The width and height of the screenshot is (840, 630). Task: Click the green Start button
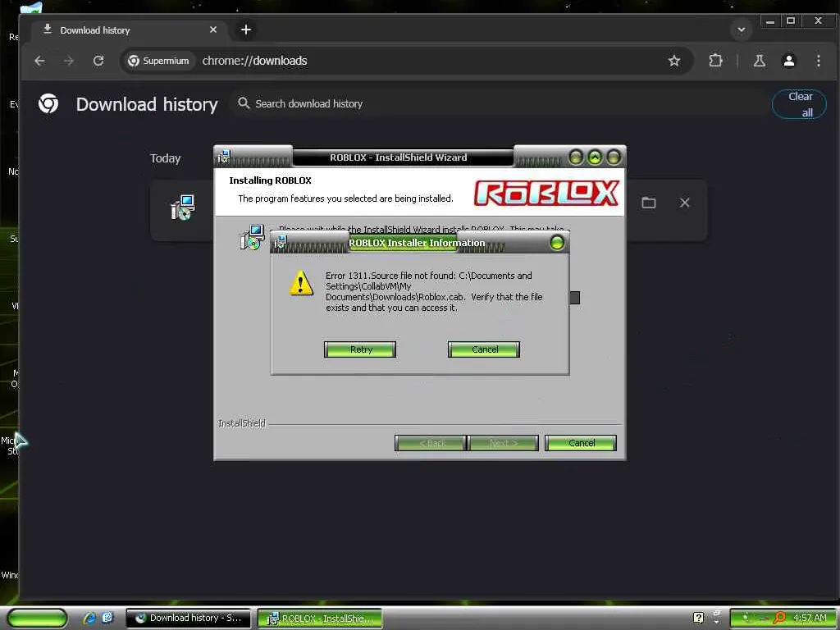point(38,618)
